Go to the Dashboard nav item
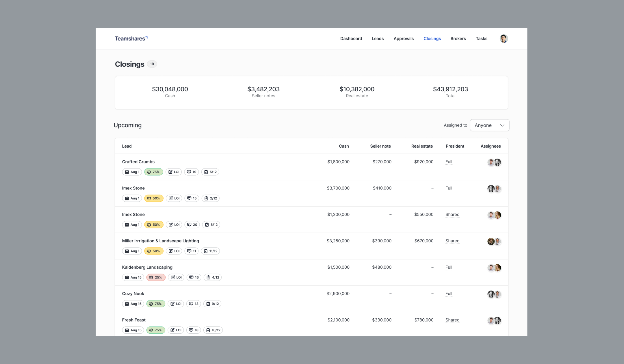 [351, 38]
